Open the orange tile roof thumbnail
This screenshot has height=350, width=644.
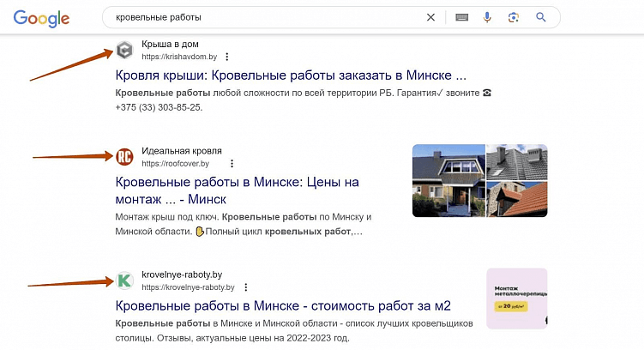pos(517,199)
